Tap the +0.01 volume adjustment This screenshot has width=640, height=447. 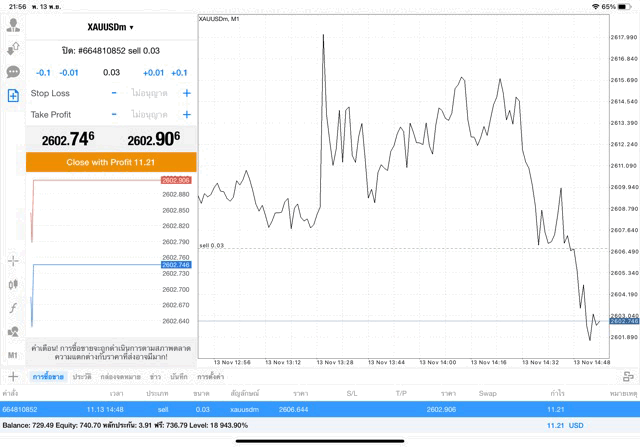pyautogui.click(x=153, y=72)
